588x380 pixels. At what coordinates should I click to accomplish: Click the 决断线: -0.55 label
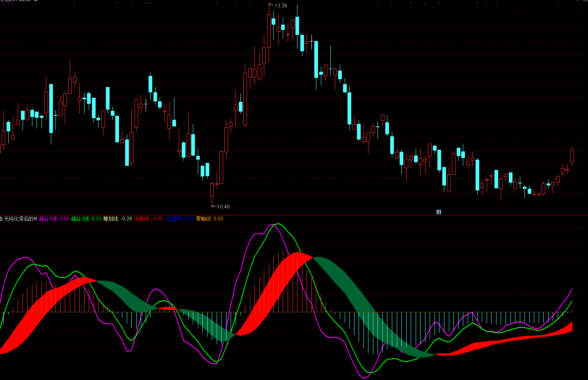point(149,219)
